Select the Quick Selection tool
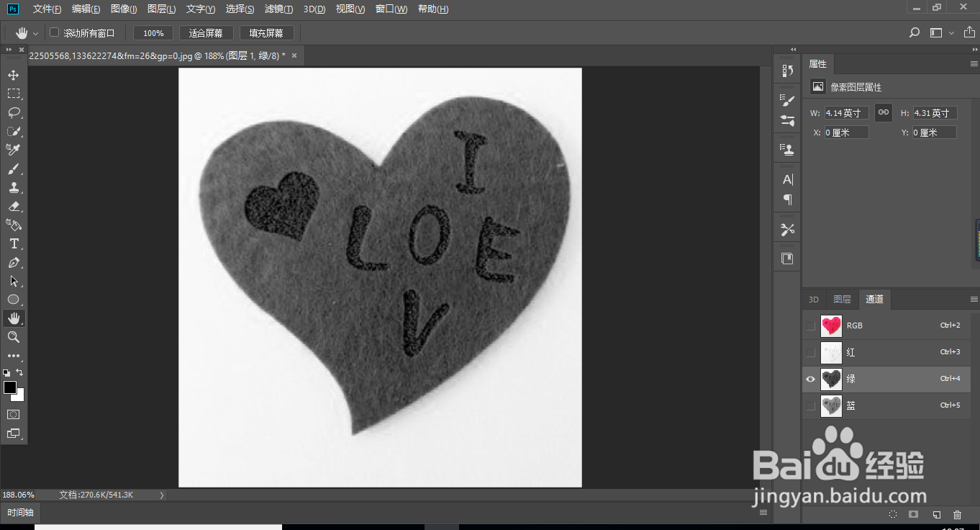The height and width of the screenshot is (530, 980). (x=14, y=131)
